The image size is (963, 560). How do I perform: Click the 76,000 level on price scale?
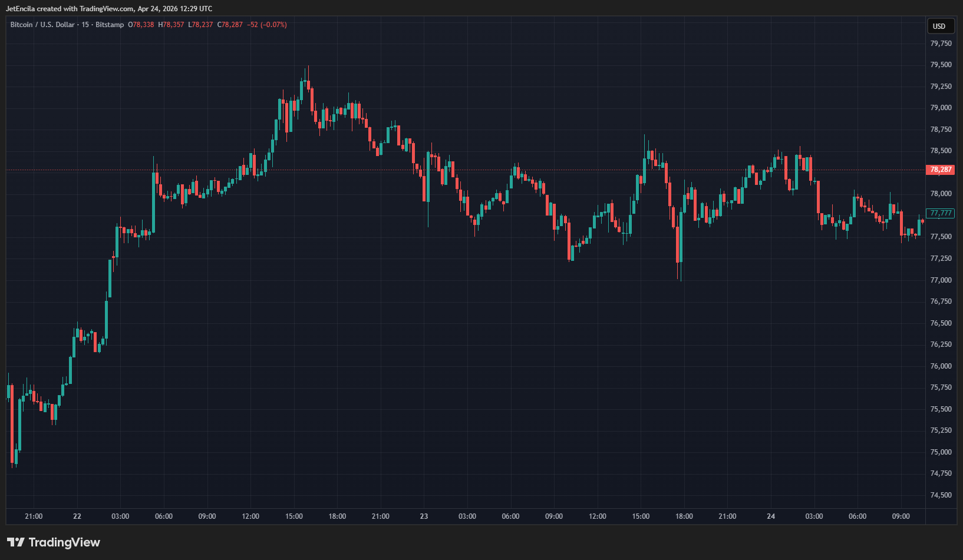point(941,366)
